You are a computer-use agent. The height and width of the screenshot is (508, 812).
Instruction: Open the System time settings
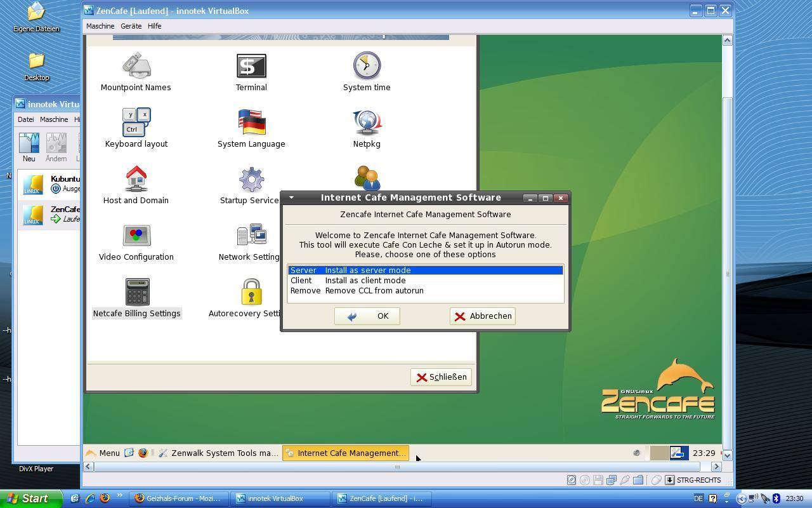click(367, 72)
